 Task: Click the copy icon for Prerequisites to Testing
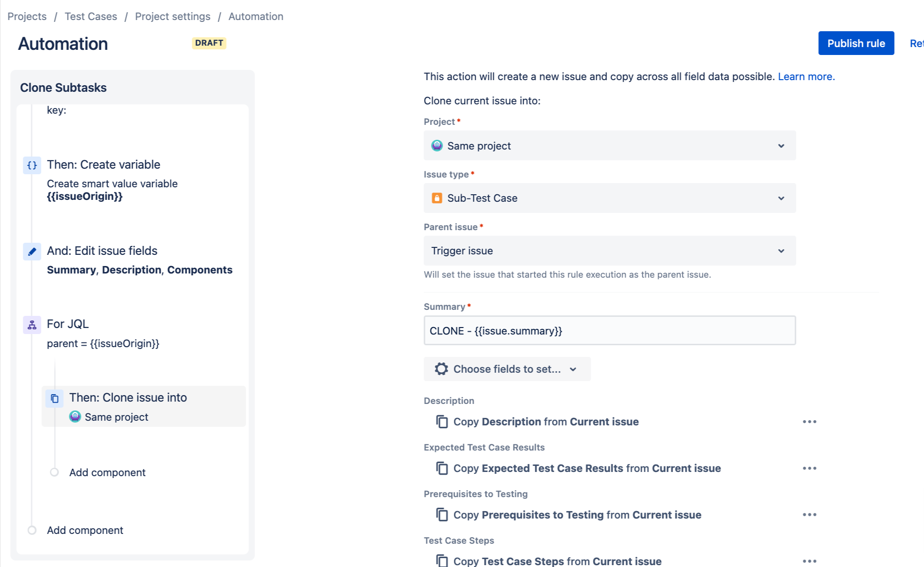click(441, 514)
